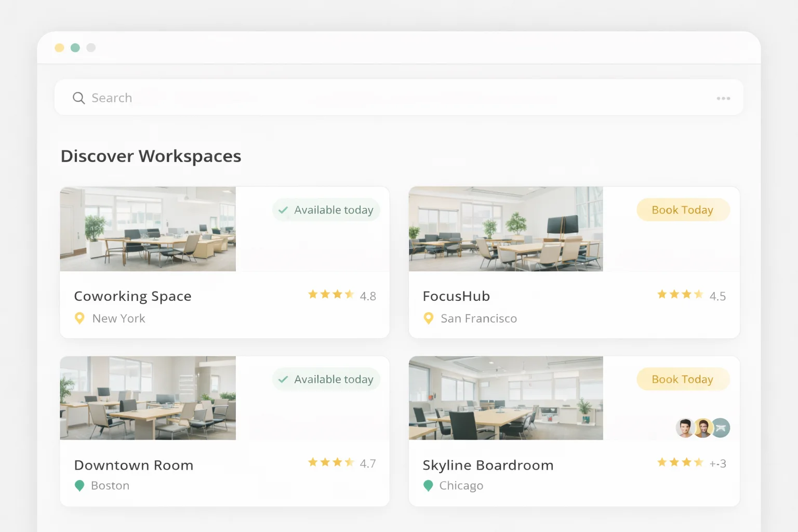Image resolution: width=798 pixels, height=532 pixels.
Task: Toggle the Available today badge on Downtown Room
Action: click(x=326, y=379)
